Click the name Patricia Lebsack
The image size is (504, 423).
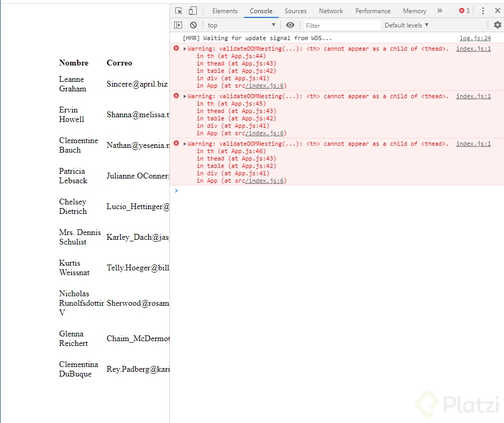tap(73, 176)
